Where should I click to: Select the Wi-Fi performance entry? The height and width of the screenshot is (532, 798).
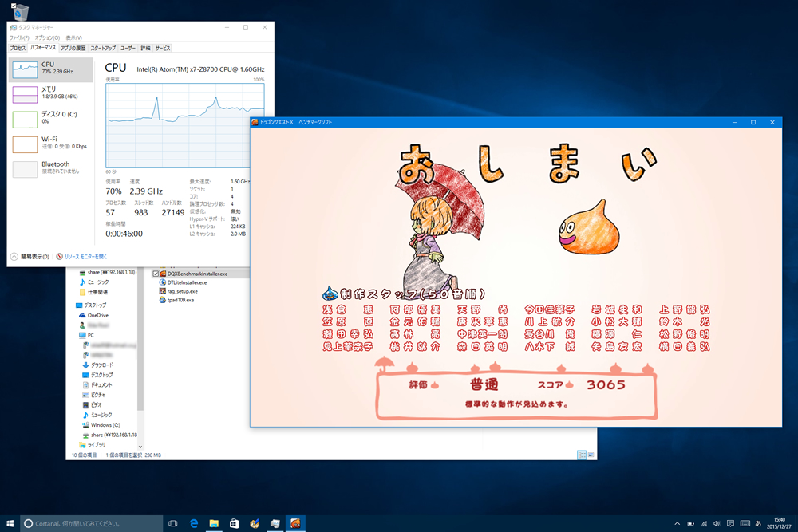51,144
